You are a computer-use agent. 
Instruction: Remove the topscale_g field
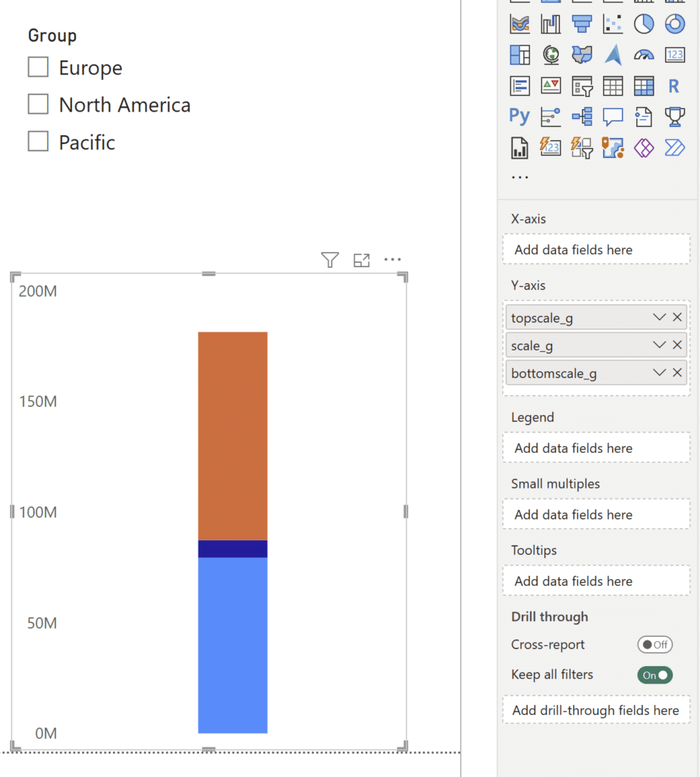click(x=677, y=317)
